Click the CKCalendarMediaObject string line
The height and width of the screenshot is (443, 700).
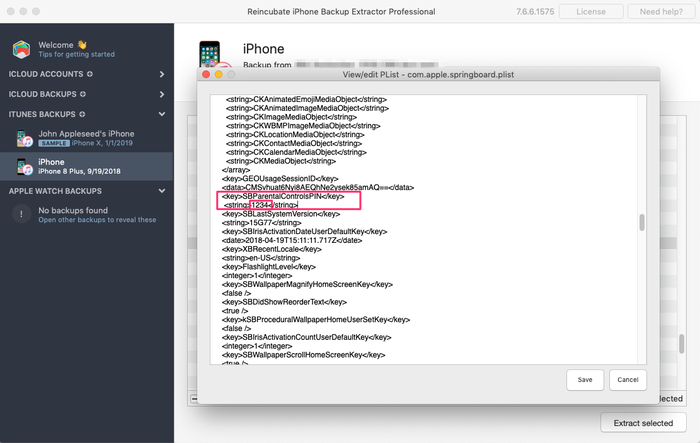296,152
